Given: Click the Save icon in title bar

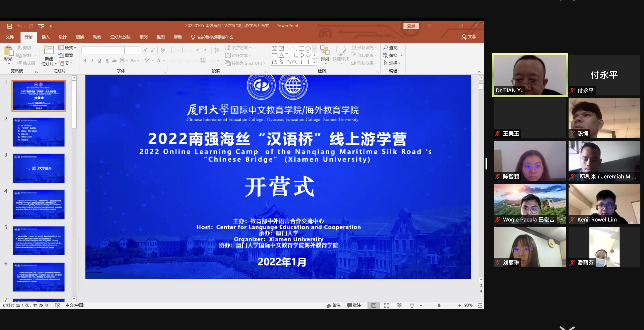Looking at the screenshot, I should click(9, 26).
